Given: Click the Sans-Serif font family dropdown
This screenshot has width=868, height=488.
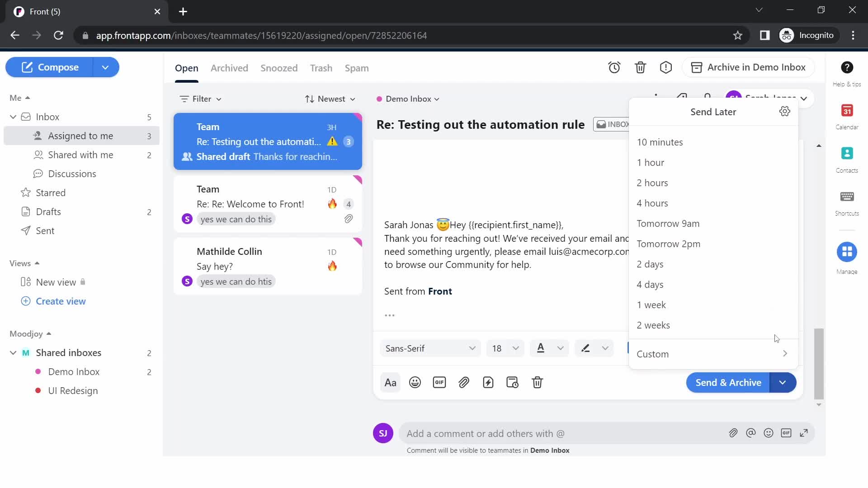Looking at the screenshot, I should (x=430, y=348).
